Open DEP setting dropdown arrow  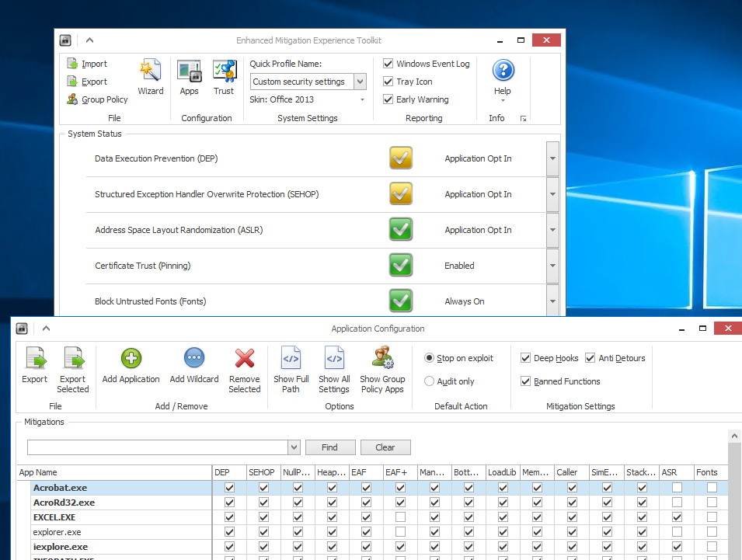(x=552, y=158)
